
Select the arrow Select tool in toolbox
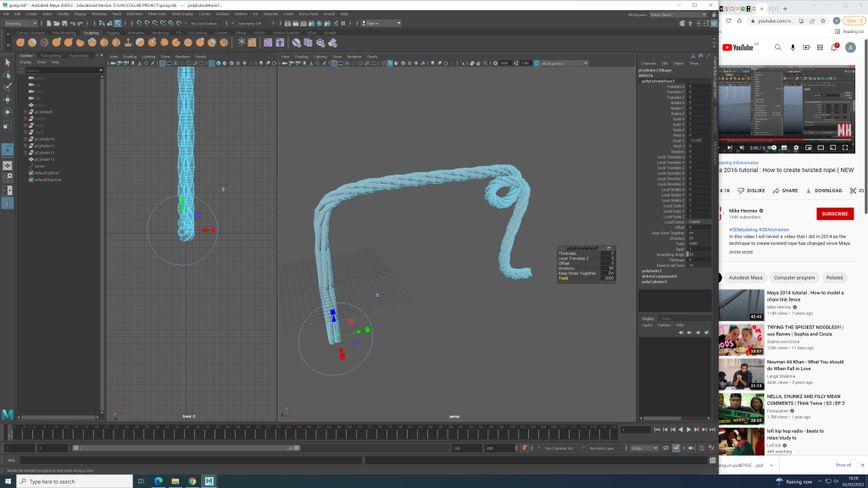tap(8, 62)
